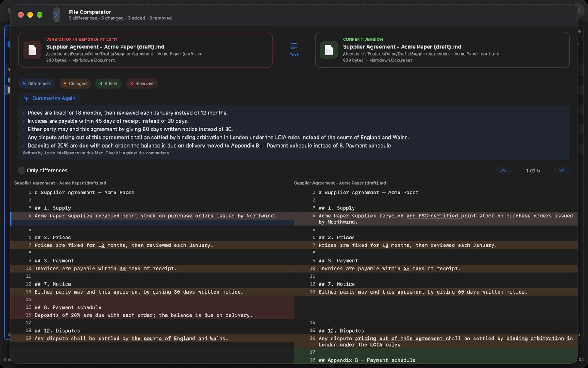Click summary line about binding arbitration in London
This screenshot has width=588, height=368.
click(x=218, y=137)
